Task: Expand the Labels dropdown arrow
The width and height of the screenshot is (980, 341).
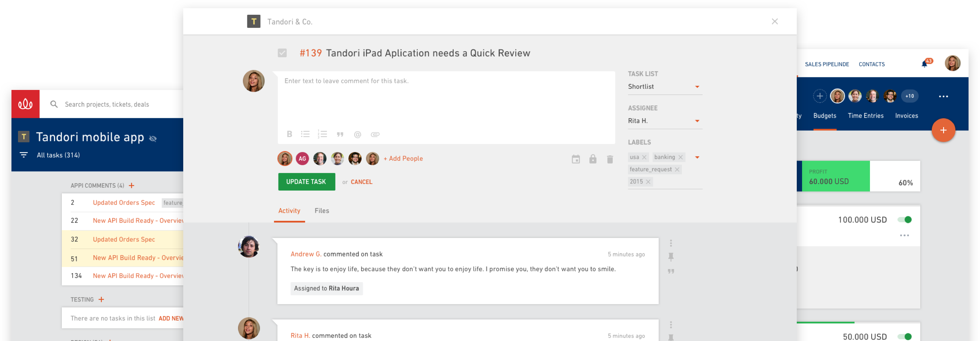Action: [x=697, y=157]
